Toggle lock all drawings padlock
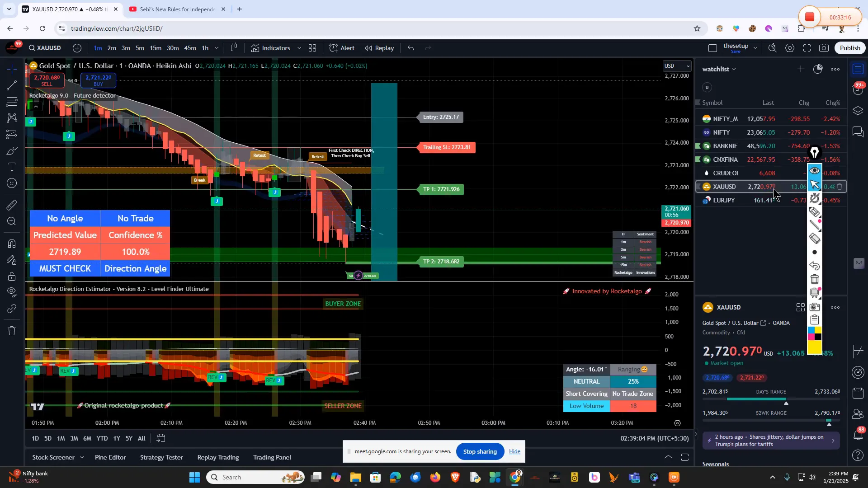Viewport: 868px width, 488px height. (x=12, y=276)
